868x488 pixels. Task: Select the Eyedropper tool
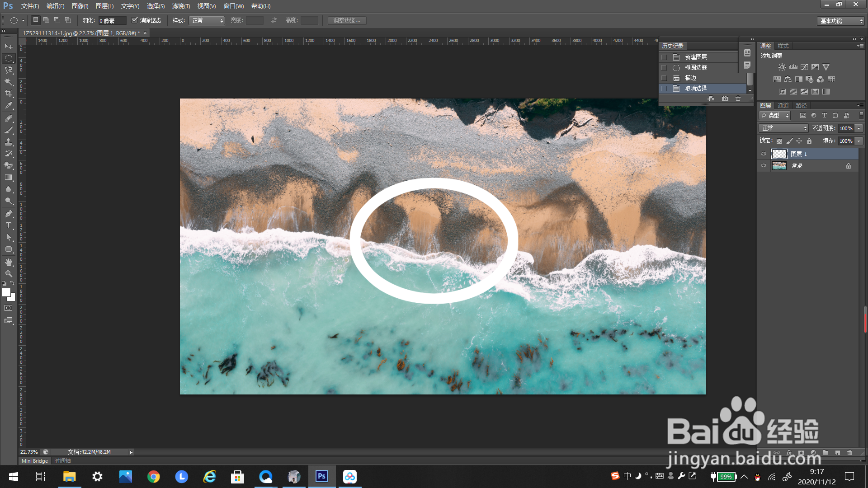click(9, 106)
